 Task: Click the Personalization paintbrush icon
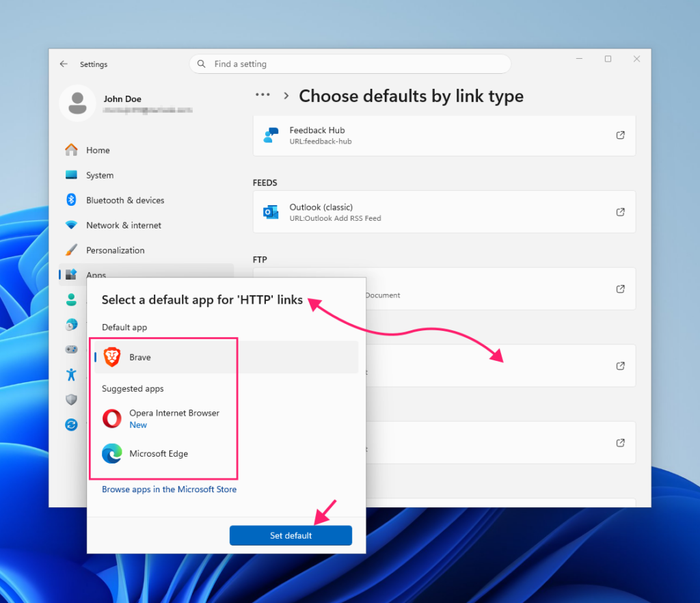tap(71, 250)
